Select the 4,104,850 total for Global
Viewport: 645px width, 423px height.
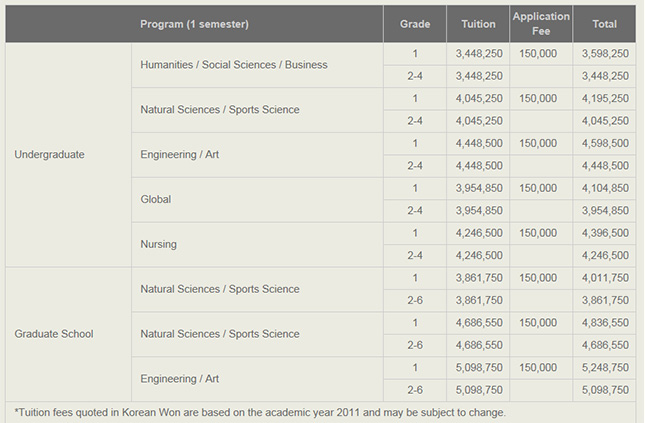604,188
